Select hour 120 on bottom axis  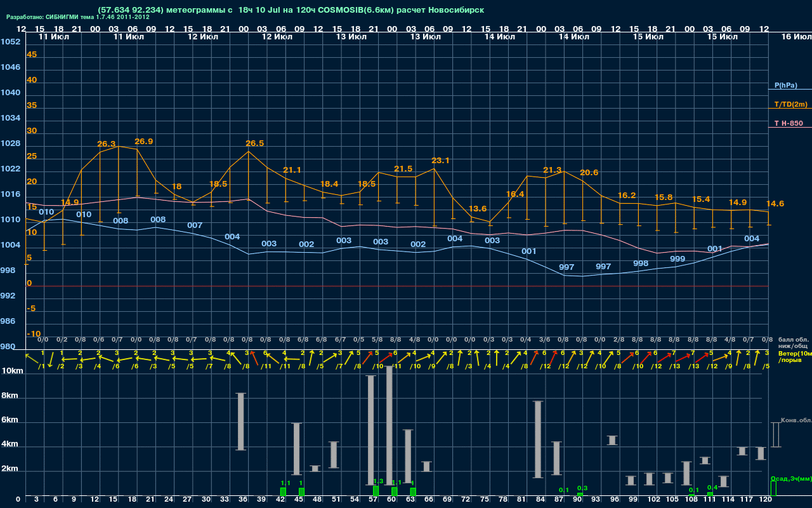766,500
